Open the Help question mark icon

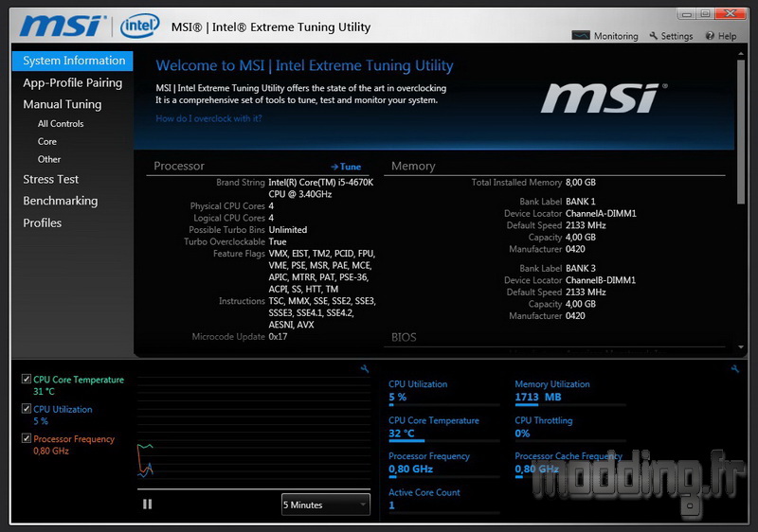(x=710, y=36)
